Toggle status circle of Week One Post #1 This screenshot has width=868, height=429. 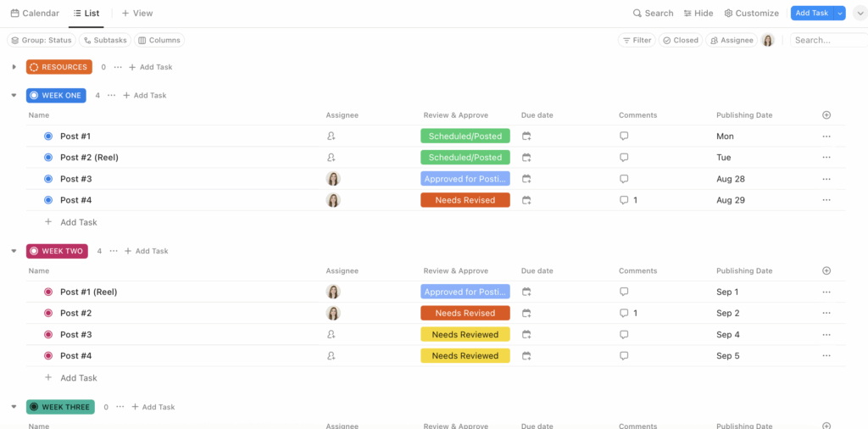(48, 136)
